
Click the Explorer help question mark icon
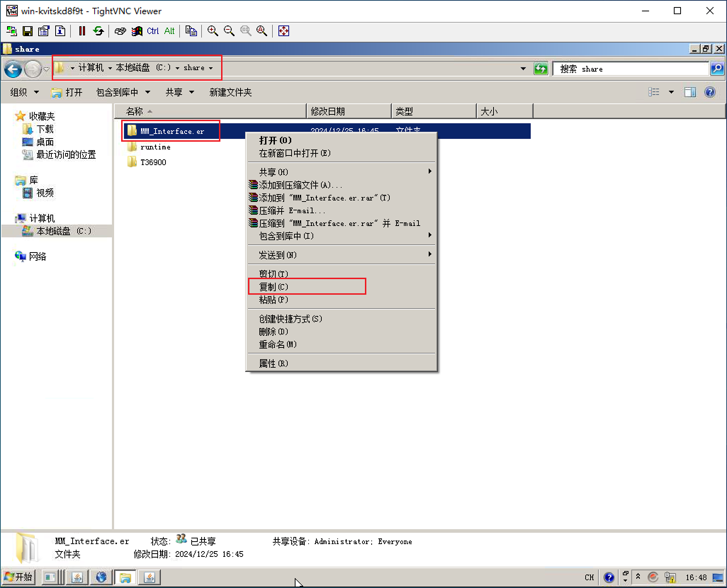pos(710,92)
